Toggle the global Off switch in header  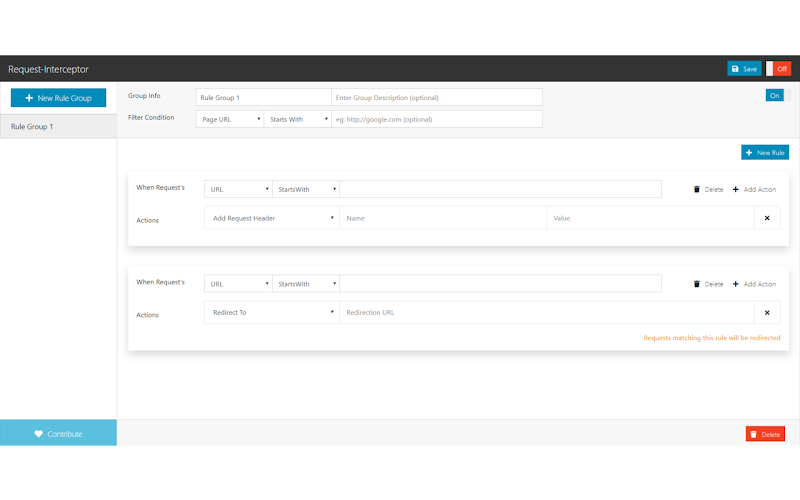click(x=778, y=69)
